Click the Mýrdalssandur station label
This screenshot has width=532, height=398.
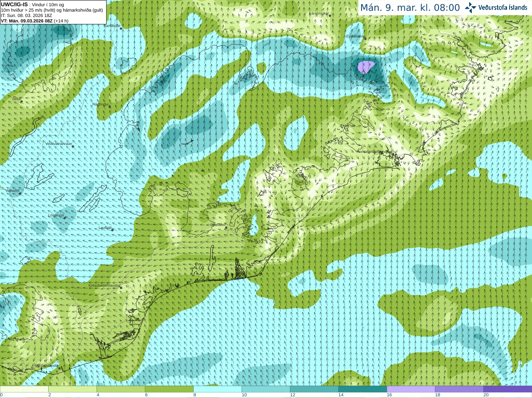tap(47, 366)
